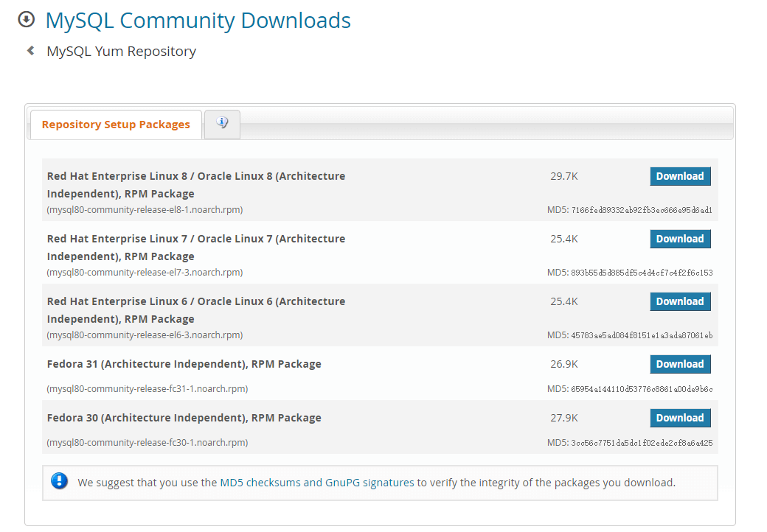Screen dimensions: 767x532
Task: Click the back arrow next to MySQL Yum Repository
Action: 30,50
